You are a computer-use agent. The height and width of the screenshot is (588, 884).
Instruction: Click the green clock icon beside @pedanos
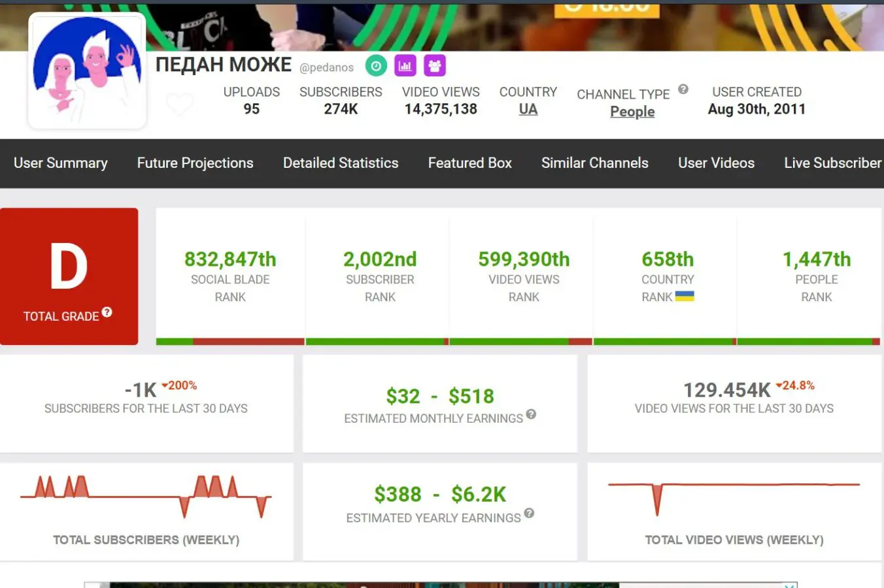[376, 65]
